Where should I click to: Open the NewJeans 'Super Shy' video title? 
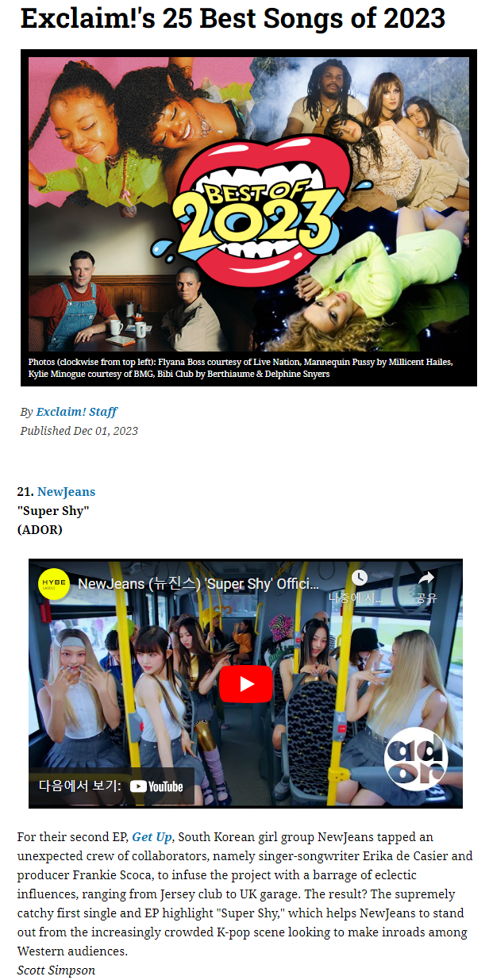[198, 585]
